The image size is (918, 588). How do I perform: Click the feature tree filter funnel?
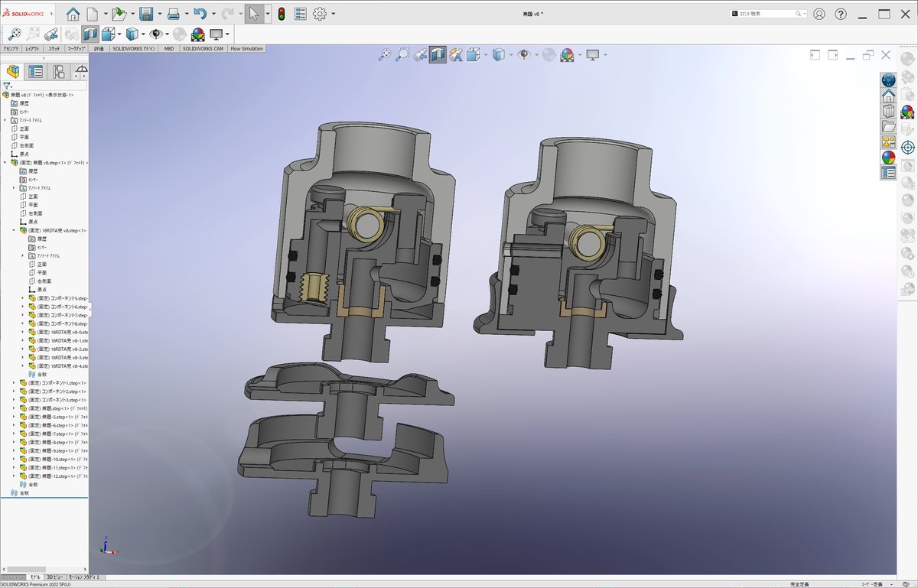pos(7,86)
